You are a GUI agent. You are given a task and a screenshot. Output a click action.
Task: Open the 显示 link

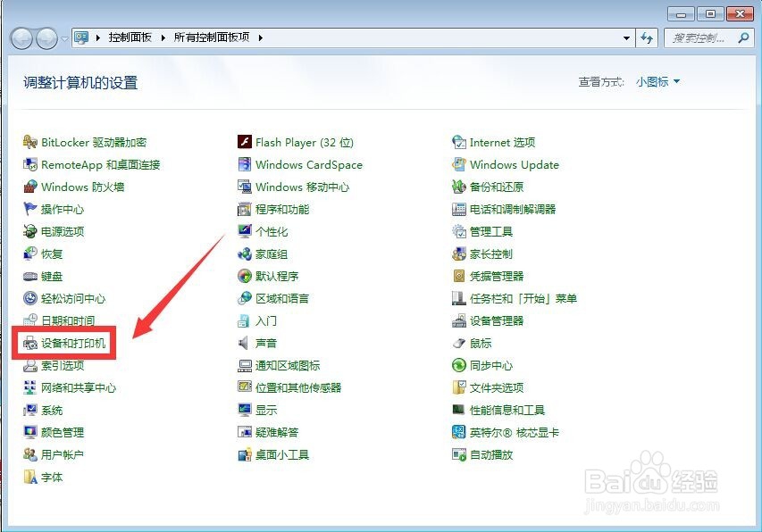coord(266,411)
